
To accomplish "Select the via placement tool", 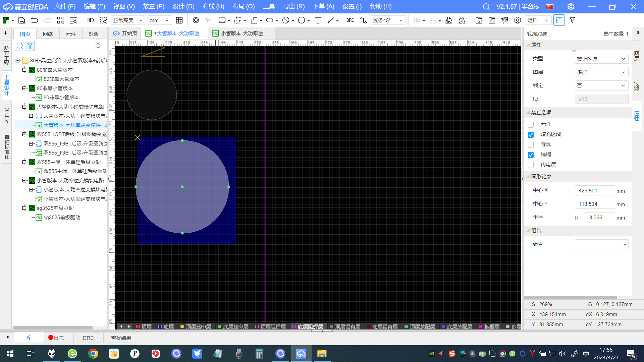I will tap(196, 20).
